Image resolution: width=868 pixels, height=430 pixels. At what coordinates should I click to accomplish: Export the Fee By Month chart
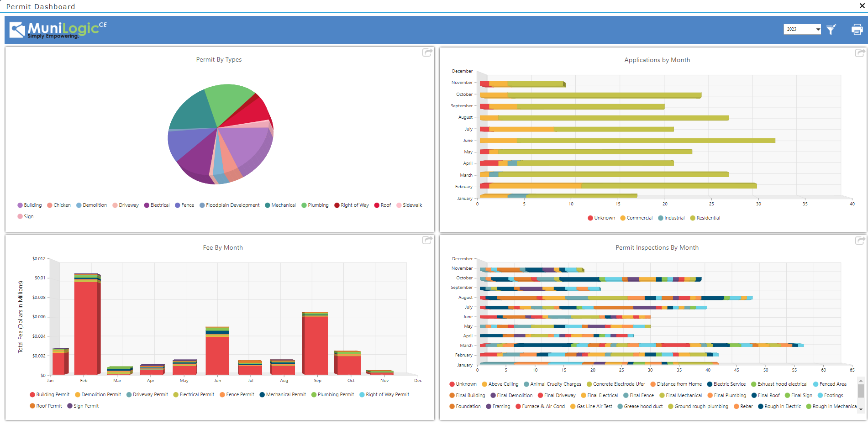427,240
